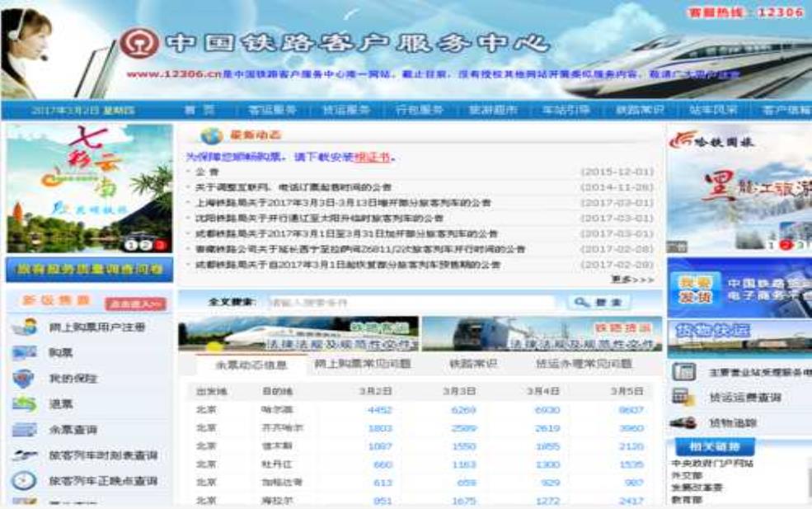812x509 pixels.
Task: Open the 黑龙江旅游 banner
Action: click(x=739, y=188)
